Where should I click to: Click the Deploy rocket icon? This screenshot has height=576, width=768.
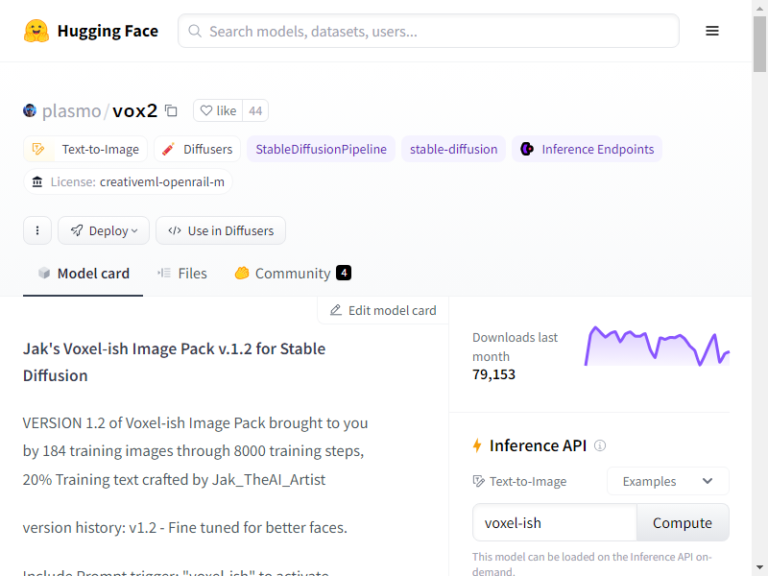click(x=77, y=230)
